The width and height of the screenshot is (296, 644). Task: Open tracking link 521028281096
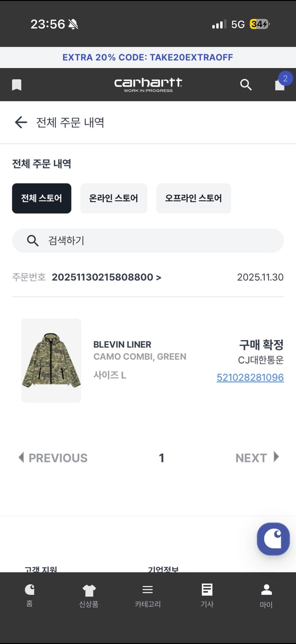coord(250,377)
